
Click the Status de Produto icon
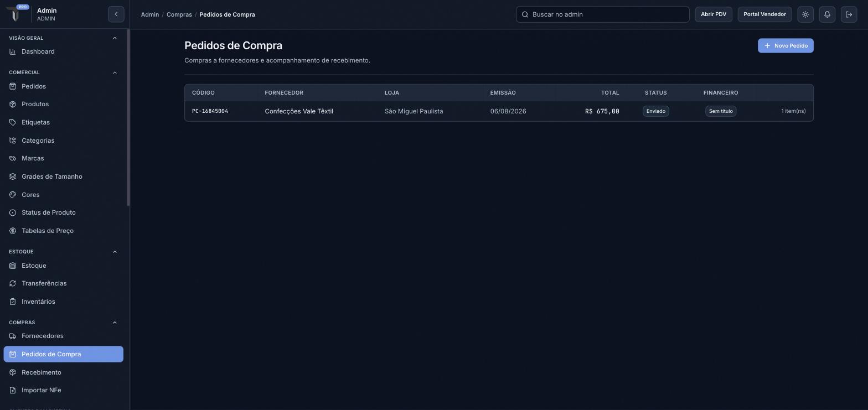13,212
